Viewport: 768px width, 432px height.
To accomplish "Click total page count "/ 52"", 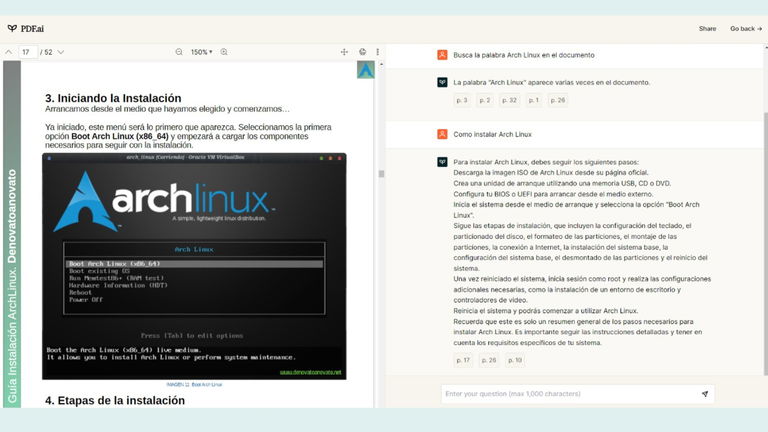I will click(x=46, y=52).
